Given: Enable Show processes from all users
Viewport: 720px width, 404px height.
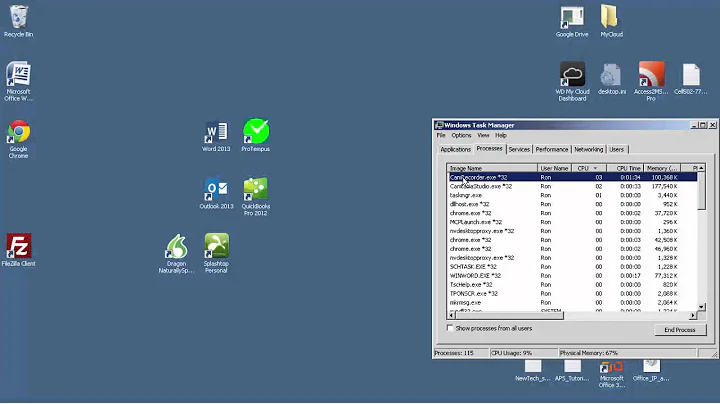Looking at the screenshot, I should click(x=450, y=328).
